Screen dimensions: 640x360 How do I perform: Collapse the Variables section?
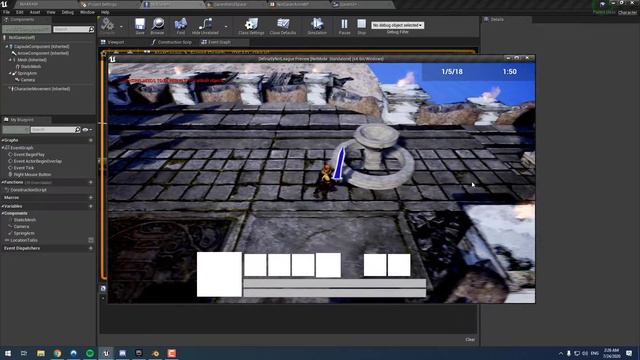(2, 207)
